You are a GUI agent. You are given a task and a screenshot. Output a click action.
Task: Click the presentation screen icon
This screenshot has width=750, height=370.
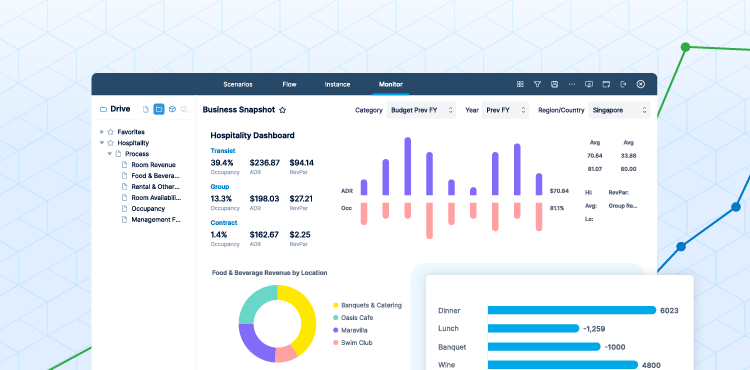point(589,84)
